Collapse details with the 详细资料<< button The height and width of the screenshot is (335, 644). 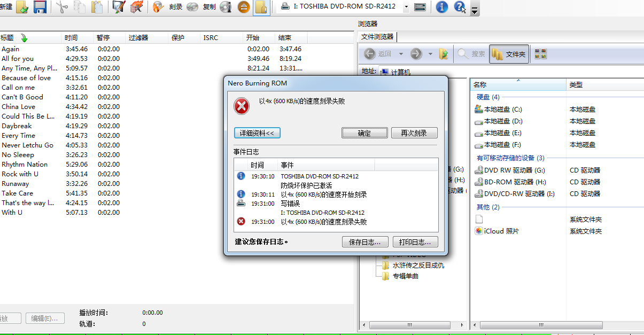[x=257, y=133]
